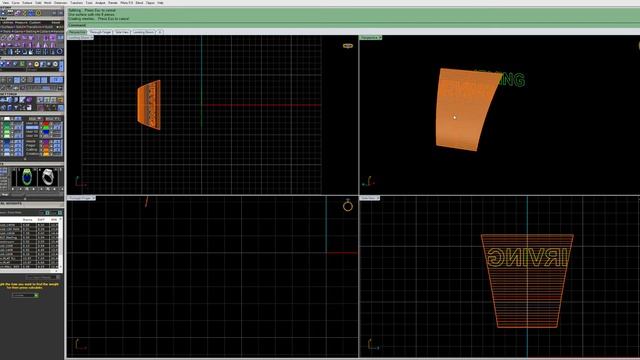The image size is (640, 360).
Task: Open the Dimension menu
Action: click(x=61, y=2)
